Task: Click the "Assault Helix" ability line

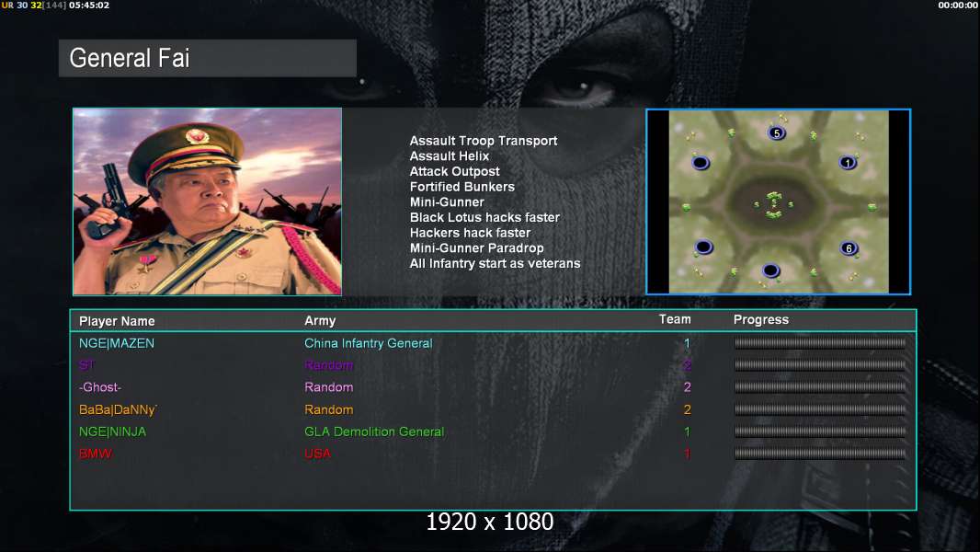Action: (450, 156)
